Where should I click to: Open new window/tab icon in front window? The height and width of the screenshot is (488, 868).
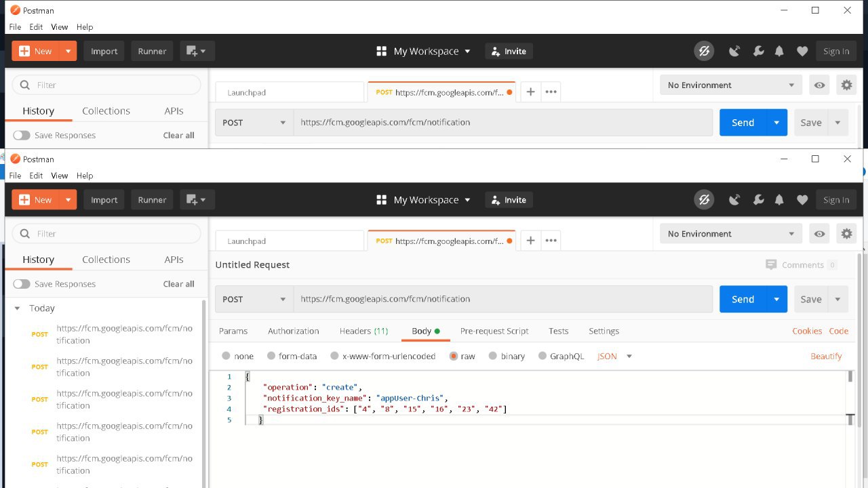pyautogui.click(x=197, y=200)
